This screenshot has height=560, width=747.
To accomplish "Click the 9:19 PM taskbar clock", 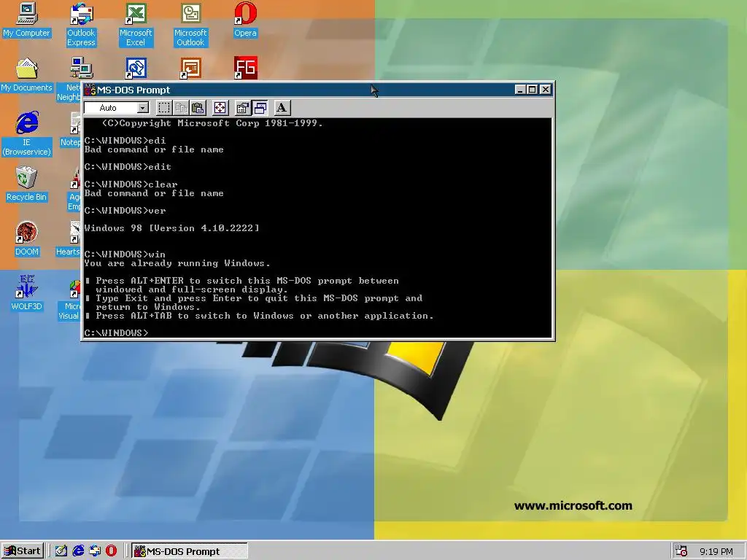I will click(716, 551).
